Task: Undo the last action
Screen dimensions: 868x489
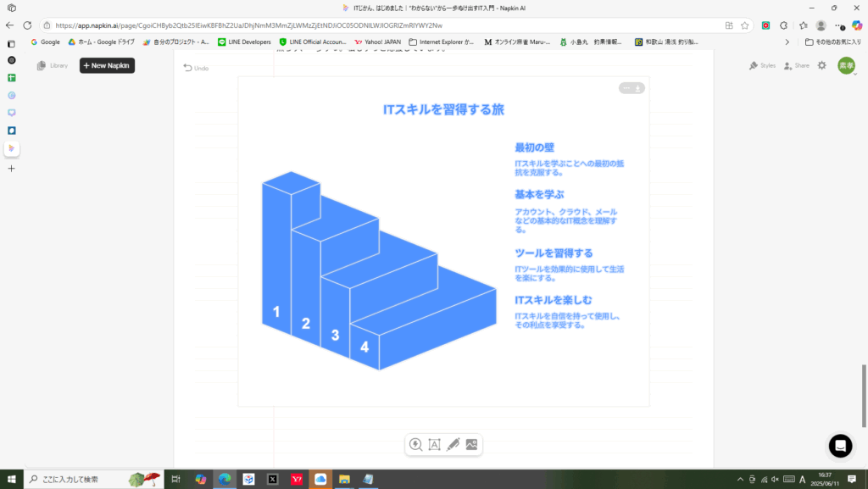Action: (x=196, y=68)
